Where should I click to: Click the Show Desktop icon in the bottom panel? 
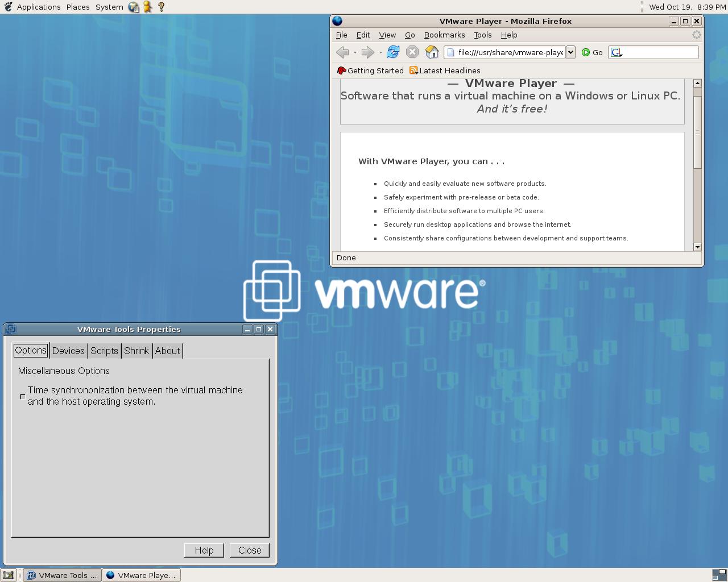coord(9,575)
